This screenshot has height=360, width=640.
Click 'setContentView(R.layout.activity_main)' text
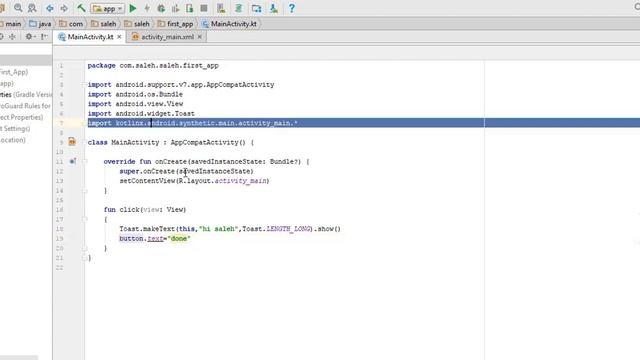pos(194,181)
